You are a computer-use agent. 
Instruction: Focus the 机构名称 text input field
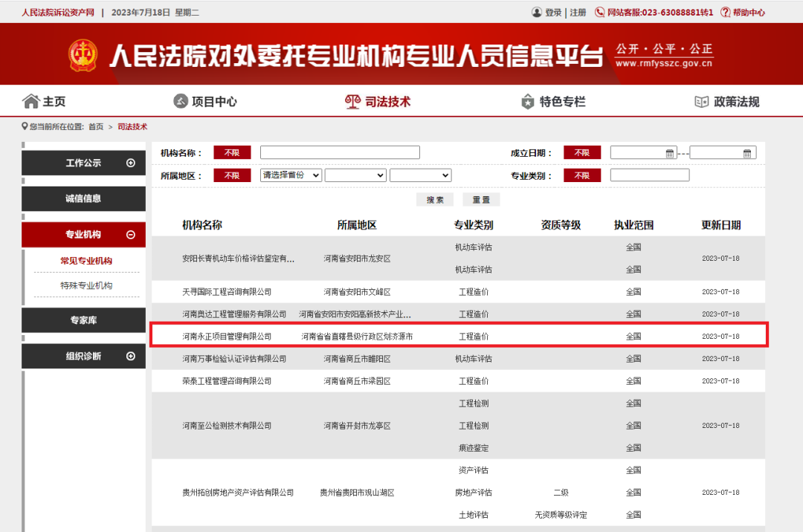point(340,152)
